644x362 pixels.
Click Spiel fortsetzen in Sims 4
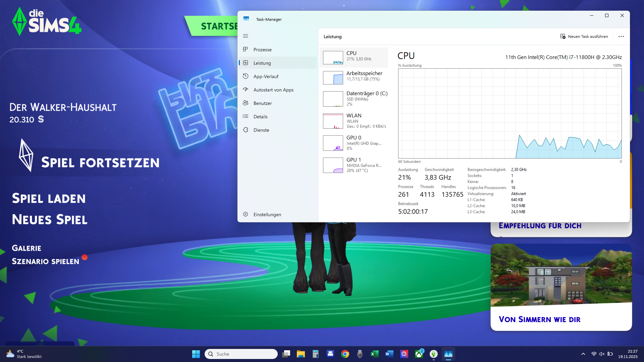(100, 163)
